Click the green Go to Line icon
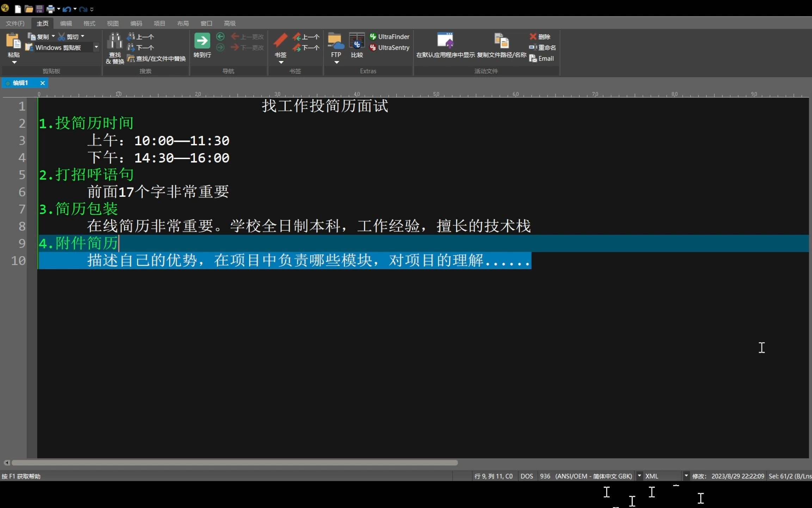This screenshot has width=812, height=508. (x=202, y=41)
